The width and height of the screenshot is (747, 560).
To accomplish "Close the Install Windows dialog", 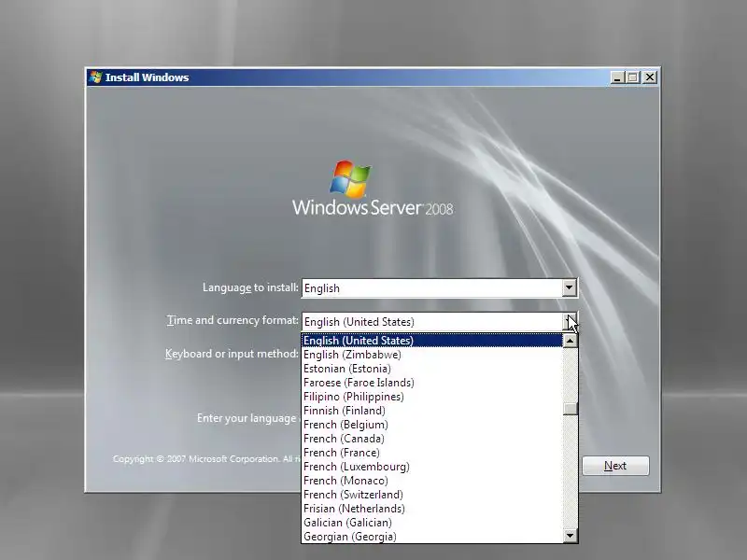I will pos(650,77).
